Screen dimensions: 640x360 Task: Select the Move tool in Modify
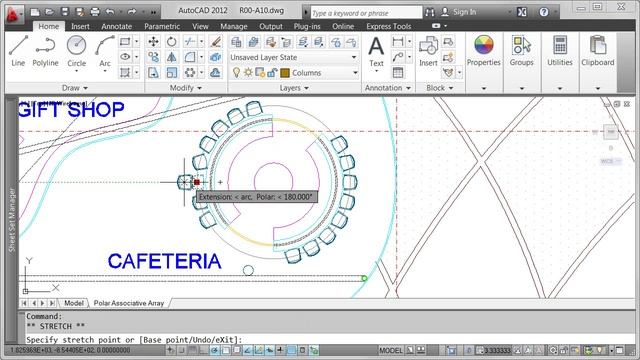153,42
